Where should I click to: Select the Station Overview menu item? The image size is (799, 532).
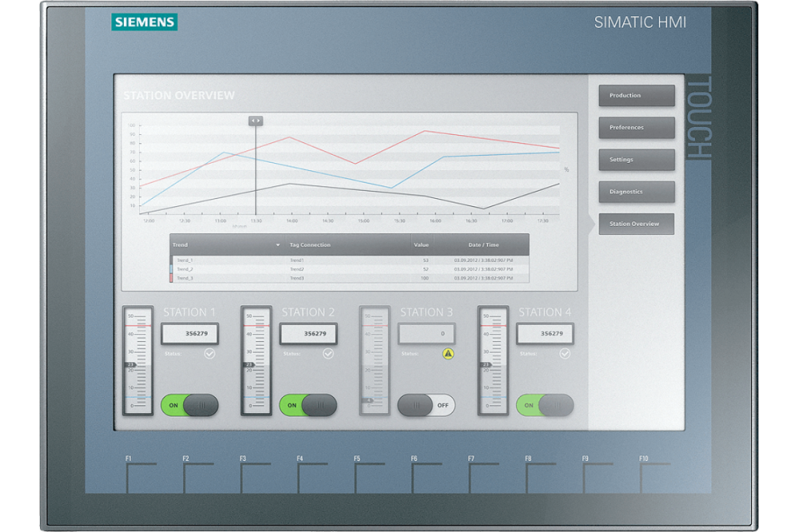(636, 224)
